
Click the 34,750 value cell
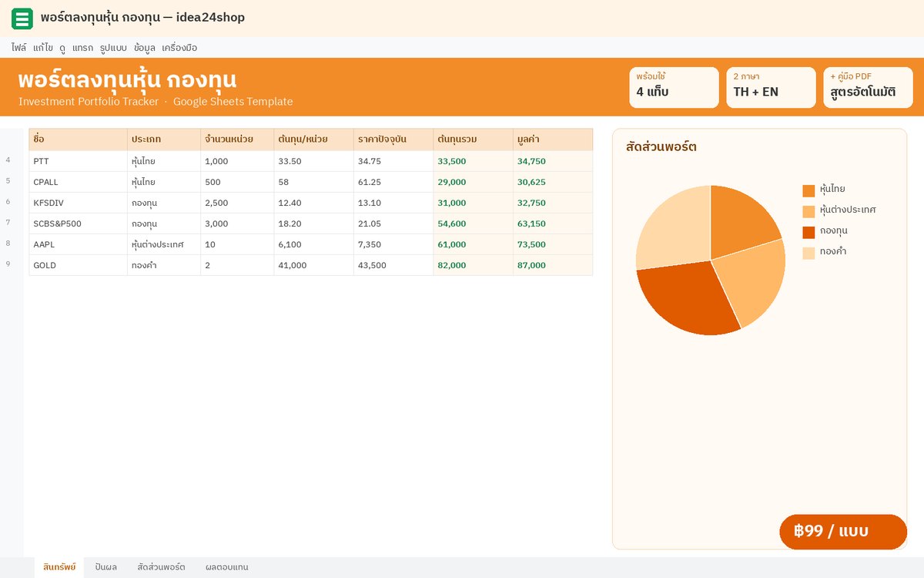click(553, 161)
